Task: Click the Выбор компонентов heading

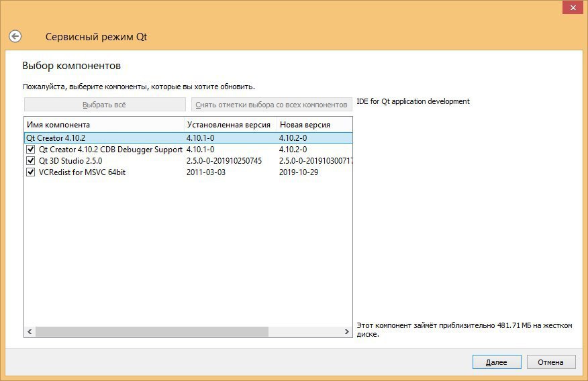Action: click(72, 66)
